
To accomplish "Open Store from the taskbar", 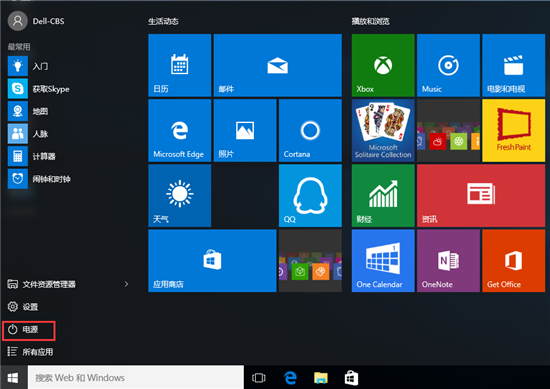I will (x=351, y=378).
